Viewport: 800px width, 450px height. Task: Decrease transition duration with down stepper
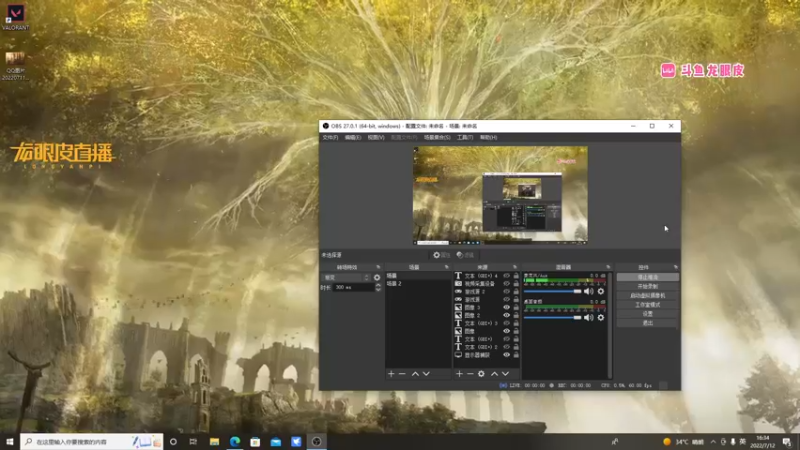pos(378,290)
